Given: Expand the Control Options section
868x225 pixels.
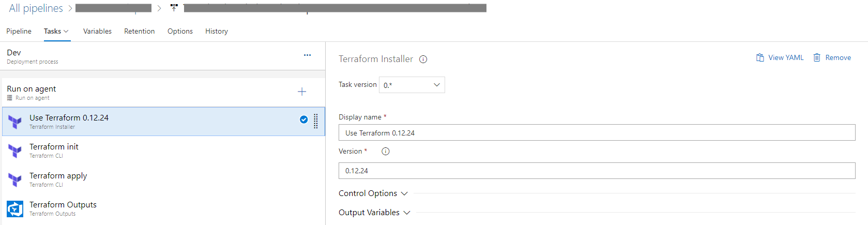Looking at the screenshot, I should point(373,193).
